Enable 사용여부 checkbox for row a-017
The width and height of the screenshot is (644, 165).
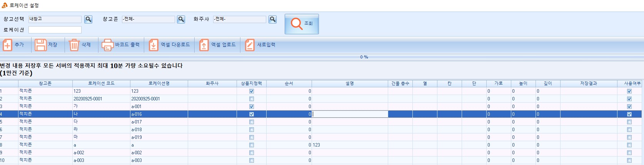[x=629, y=122]
